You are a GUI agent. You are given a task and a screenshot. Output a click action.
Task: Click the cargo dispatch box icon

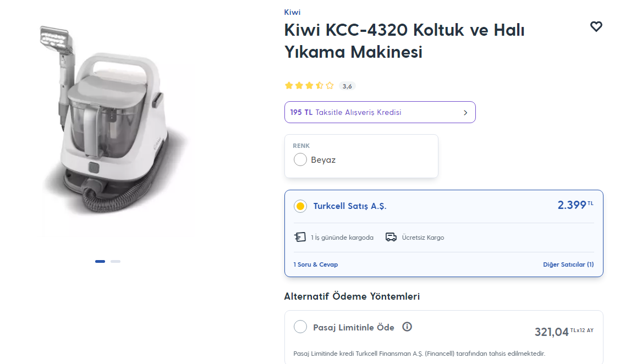point(300,238)
